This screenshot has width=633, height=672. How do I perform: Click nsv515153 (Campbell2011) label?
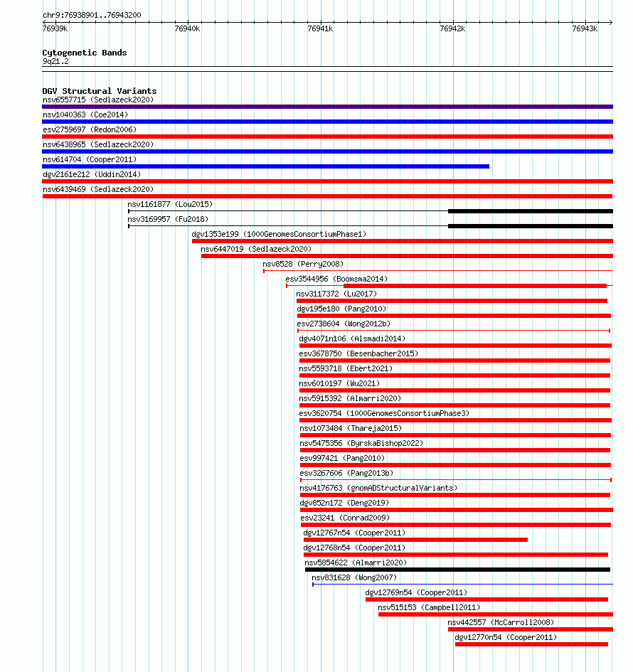click(429, 608)
